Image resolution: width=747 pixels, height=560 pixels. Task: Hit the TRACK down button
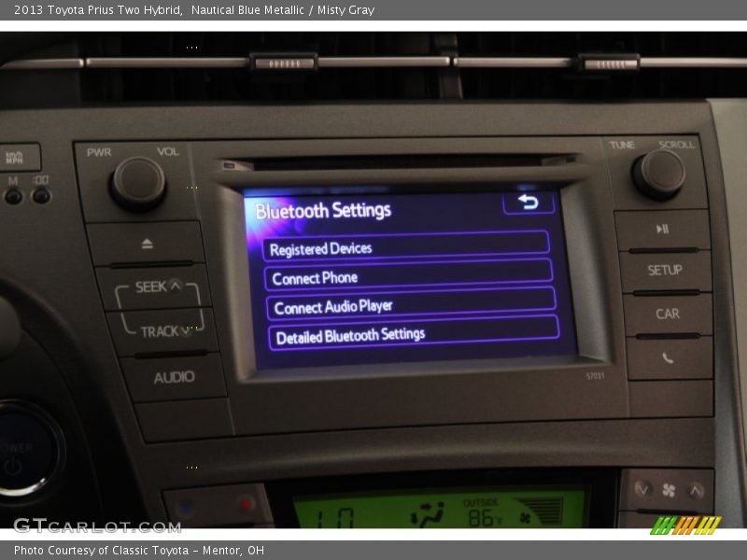(x=164, y=331)
